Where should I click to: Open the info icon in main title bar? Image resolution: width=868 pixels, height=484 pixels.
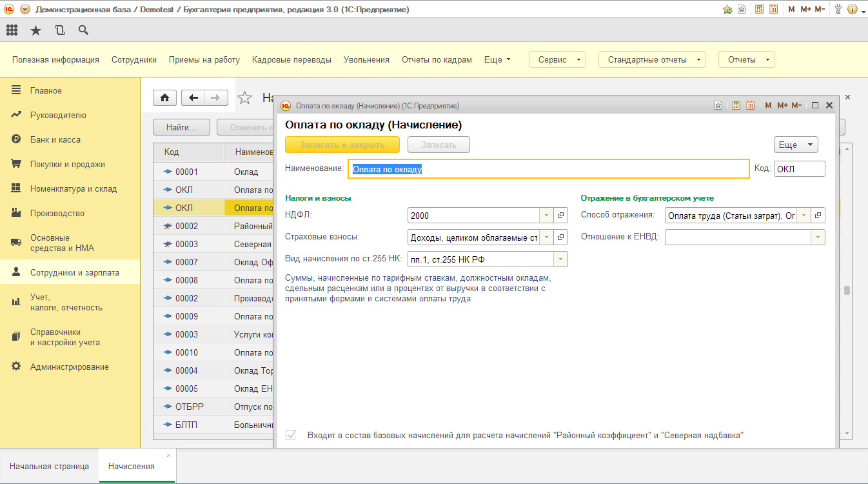[x=853, y=9]
